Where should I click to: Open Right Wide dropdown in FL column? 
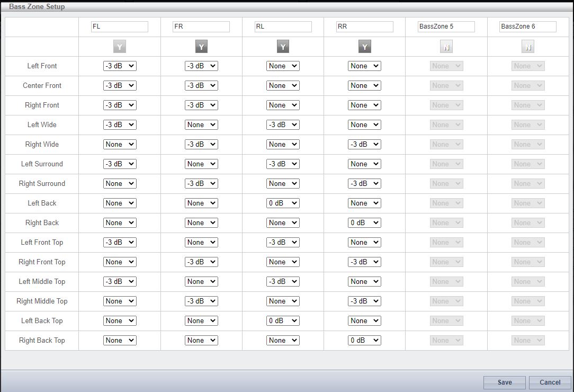point(120,145)
